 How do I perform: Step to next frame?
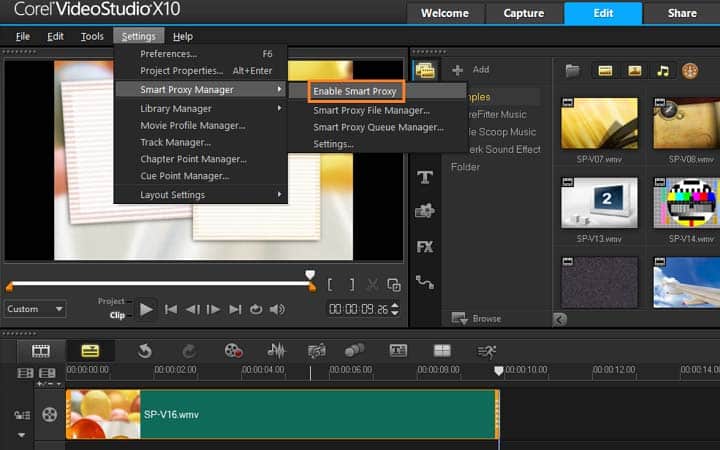[x=213, y=309]
